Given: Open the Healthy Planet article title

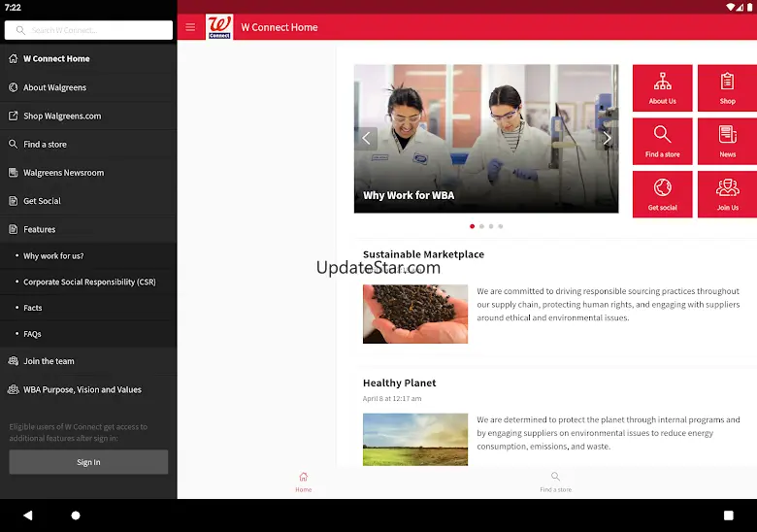Looking at the screenshot, I should [x=399, y=382].
